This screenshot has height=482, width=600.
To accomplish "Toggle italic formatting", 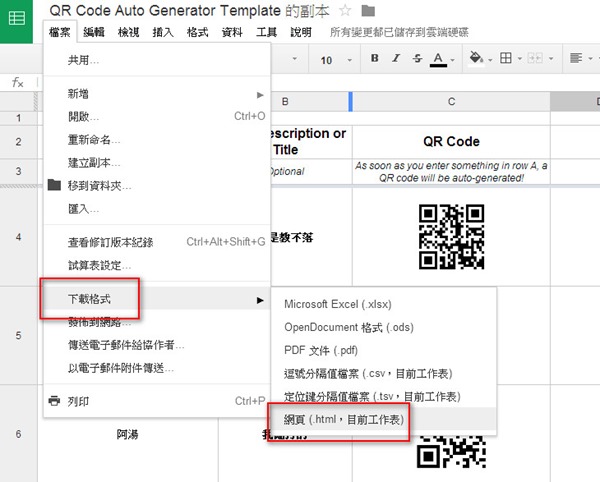I will pyautogui.click(x=396, y=58).
